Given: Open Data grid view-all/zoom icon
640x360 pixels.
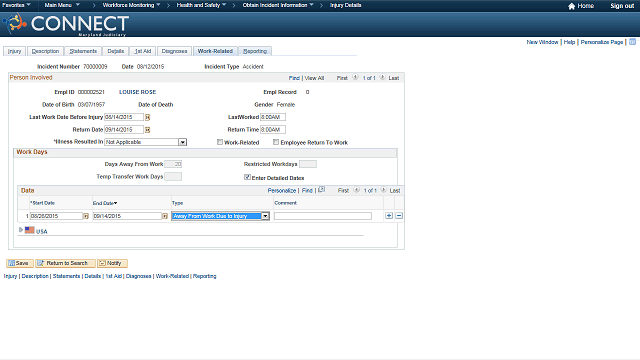Looking at the screenshot, I should [x=322, y=189].
